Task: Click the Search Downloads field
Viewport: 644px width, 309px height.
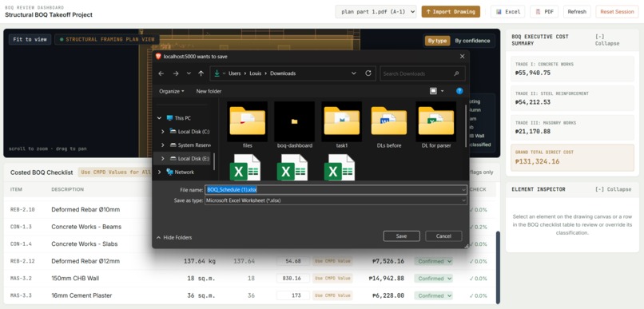Action: [x=422, y=73]
